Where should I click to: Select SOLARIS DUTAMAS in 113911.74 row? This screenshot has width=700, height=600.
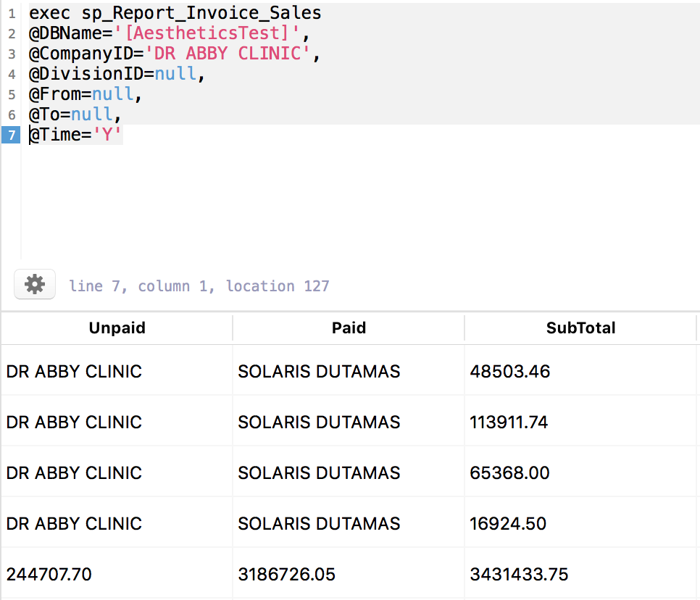click(349, 422)
